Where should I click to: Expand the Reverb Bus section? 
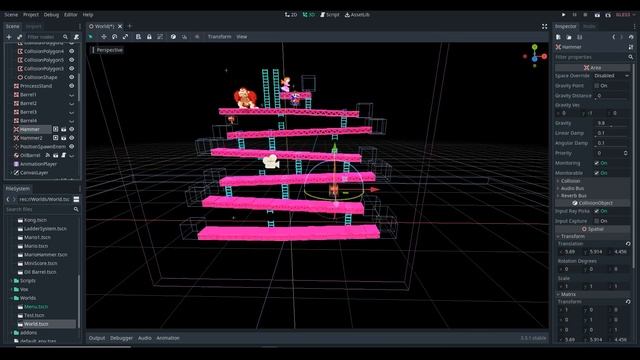[592, 196]
